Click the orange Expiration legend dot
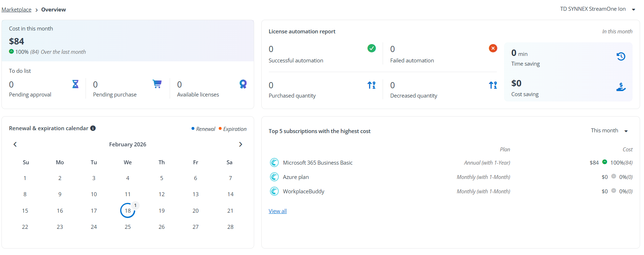This screenshot has width=644, height=255. (220, 128)
